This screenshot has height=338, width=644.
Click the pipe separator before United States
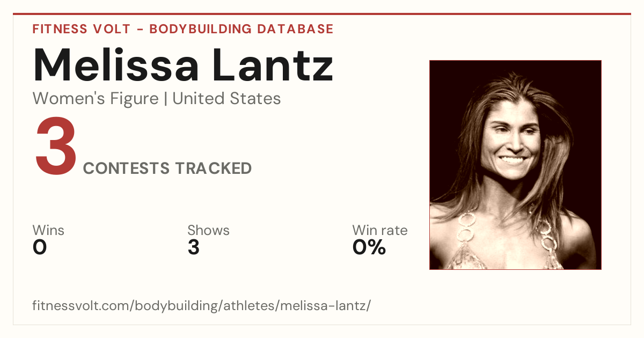(x=166, y=99)
